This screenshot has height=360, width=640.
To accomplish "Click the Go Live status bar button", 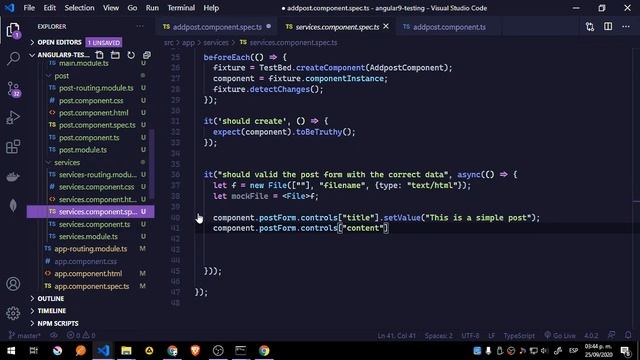I will tap(560, 336).
